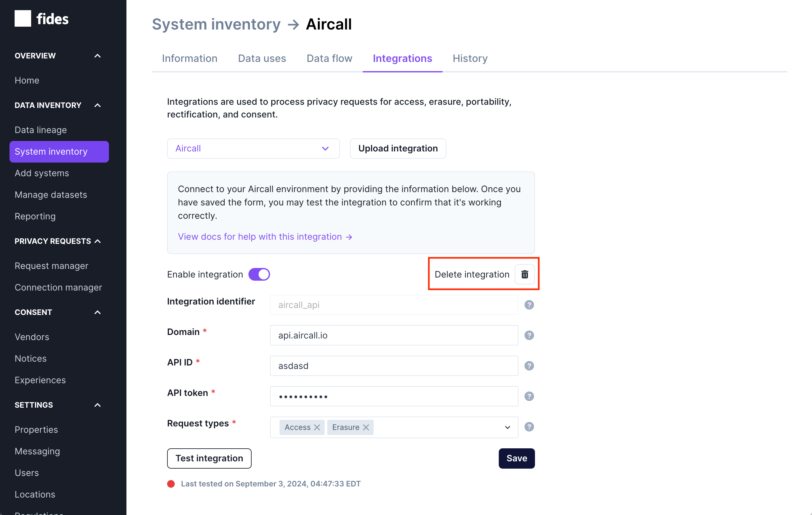Click the help icon next to Integration identifier
This screenshot has width=812, height=515.
(x=529, y=304)
